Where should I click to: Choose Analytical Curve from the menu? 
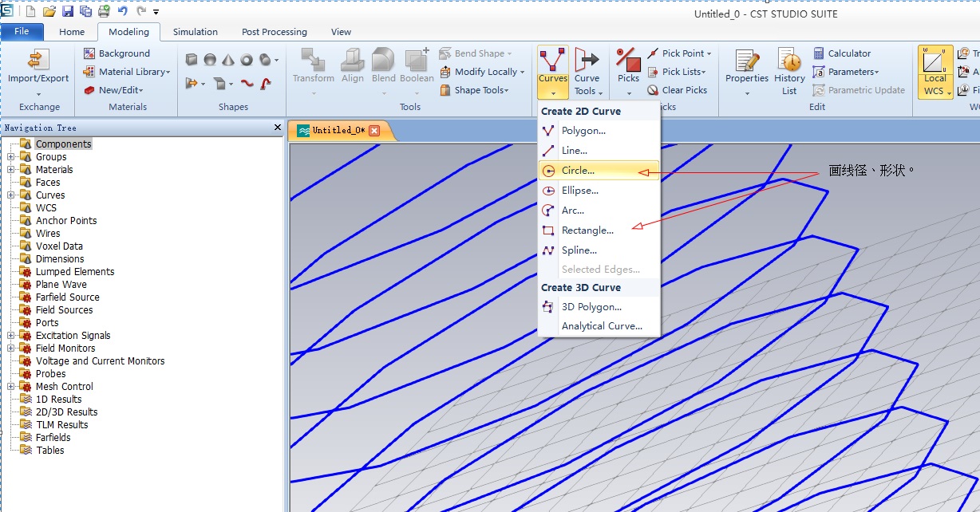click(599, 326)
